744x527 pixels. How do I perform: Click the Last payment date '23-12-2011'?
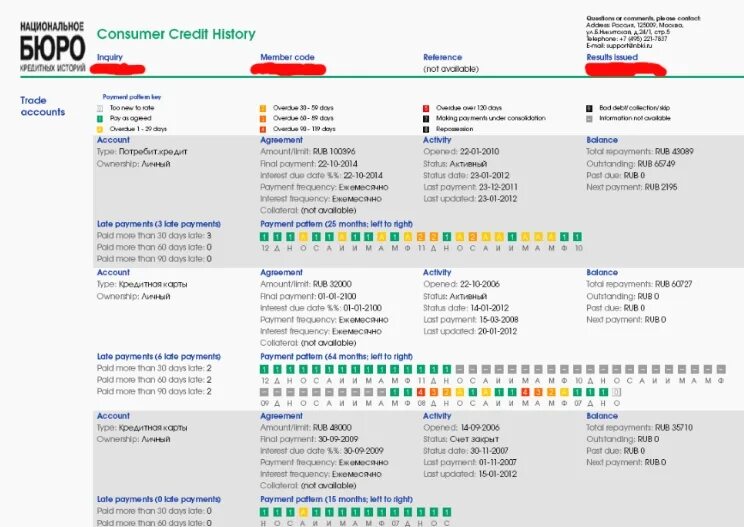498,187
